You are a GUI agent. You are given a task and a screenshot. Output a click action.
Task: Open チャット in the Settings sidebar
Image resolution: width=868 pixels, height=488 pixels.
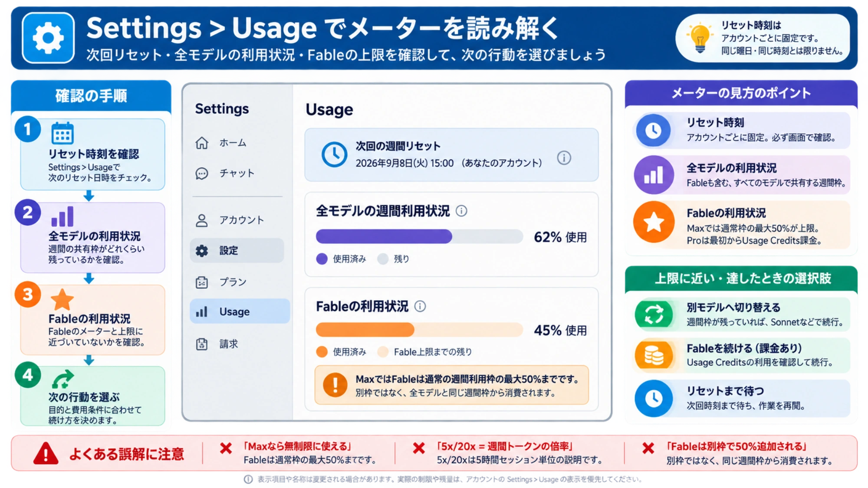(x=237, y=174)
